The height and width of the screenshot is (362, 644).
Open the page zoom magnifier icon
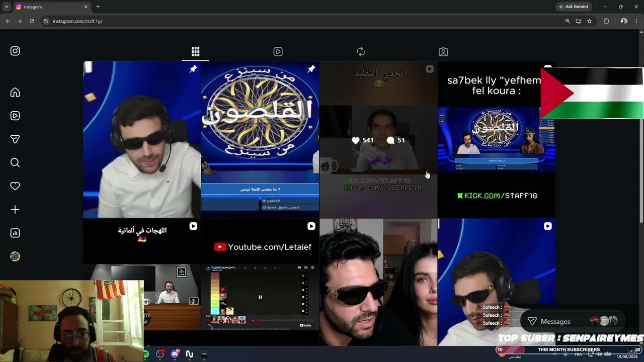click(568, 21)
